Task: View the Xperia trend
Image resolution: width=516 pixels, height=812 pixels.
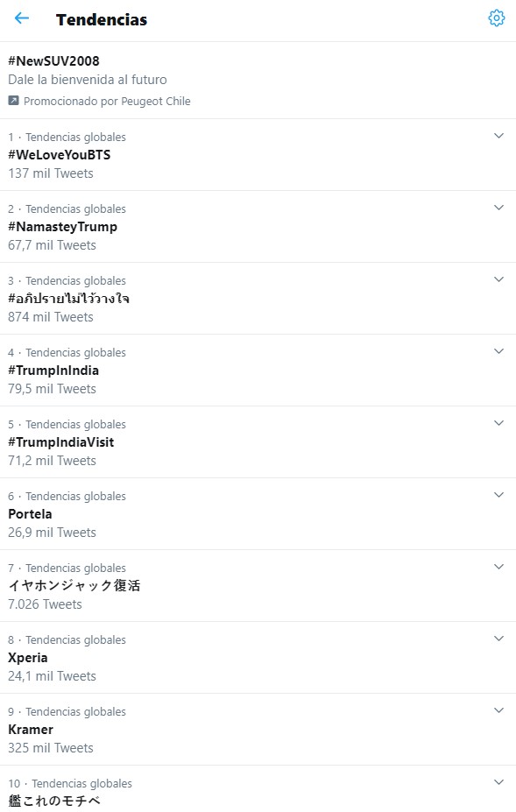Action: tap(28, 658)
